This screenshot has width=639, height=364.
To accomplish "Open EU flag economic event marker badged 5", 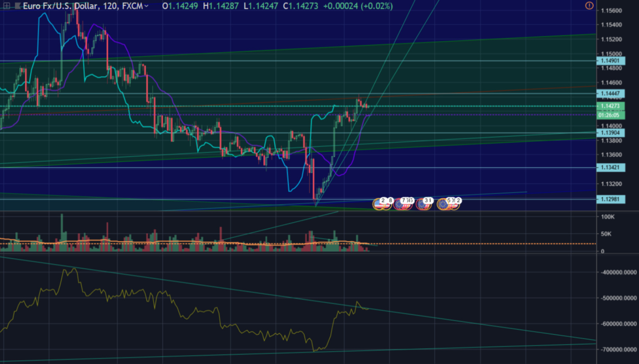I will (443, 204).
